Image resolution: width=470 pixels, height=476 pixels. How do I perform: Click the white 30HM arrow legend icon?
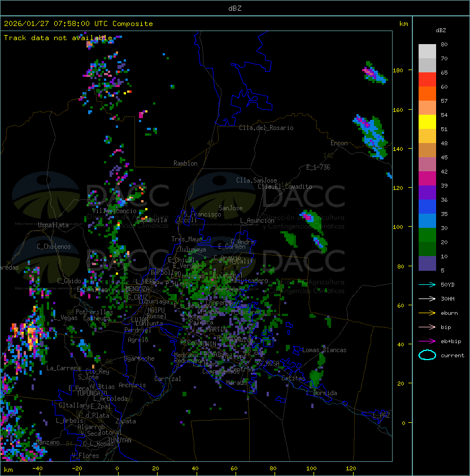click(x=427, y=298)
